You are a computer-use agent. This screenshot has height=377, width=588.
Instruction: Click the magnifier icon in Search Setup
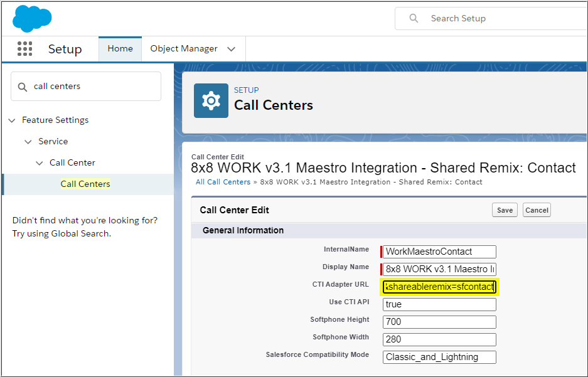(x=414, y=18)
